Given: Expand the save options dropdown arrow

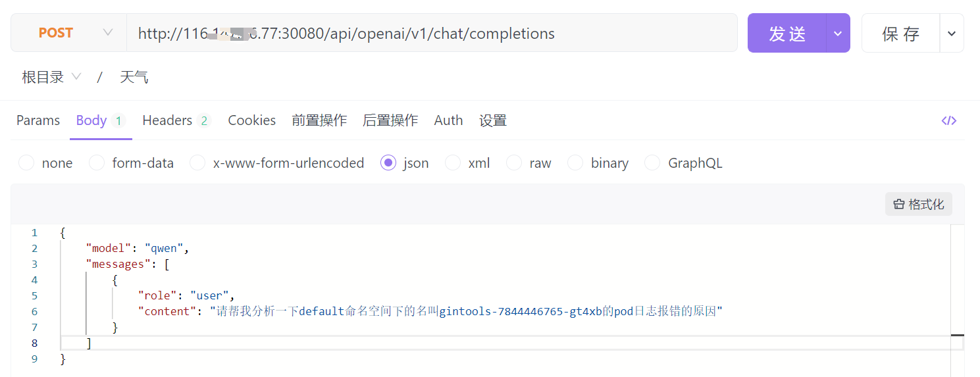Looking at the screenshot, I should coord(952,33).
